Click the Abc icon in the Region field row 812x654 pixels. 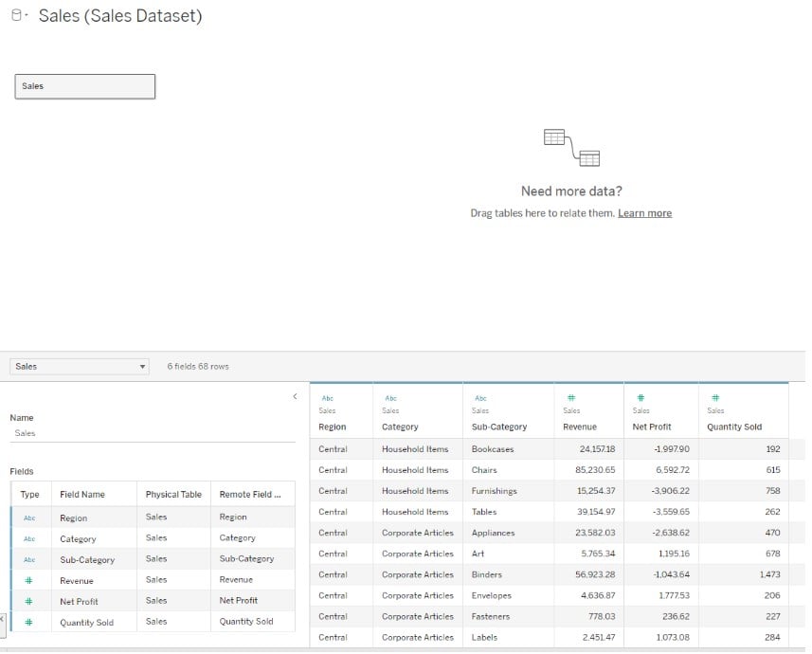coord(29,518)
